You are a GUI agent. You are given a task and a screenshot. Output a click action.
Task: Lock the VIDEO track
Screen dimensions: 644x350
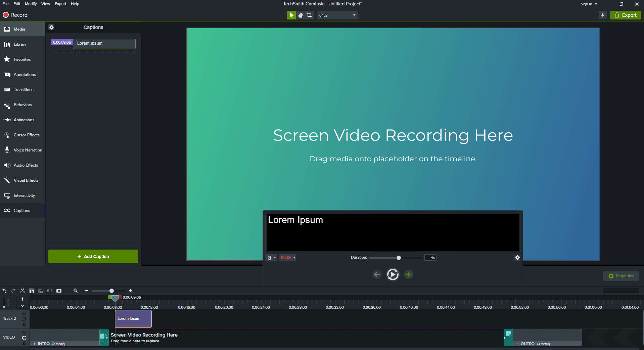24,343
